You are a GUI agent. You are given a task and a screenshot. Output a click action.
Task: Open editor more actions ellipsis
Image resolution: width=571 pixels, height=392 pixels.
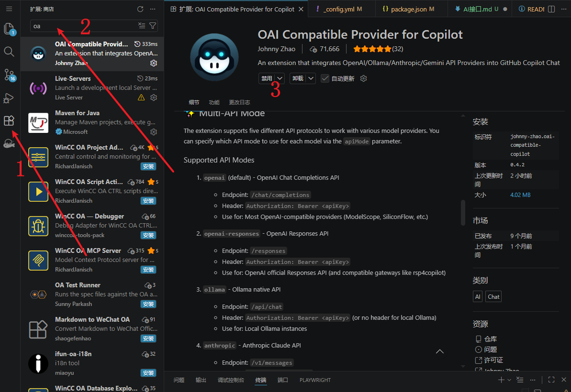click(564, 9)
